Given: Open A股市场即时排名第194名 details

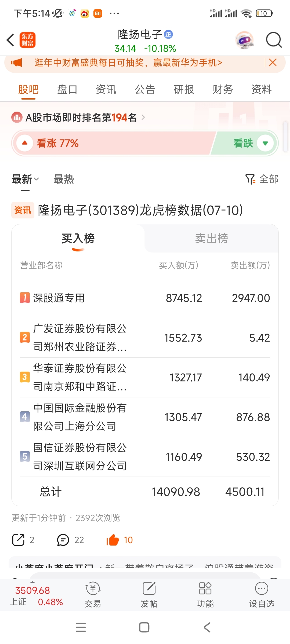Looking at the screenshot, I should point(81,117).
